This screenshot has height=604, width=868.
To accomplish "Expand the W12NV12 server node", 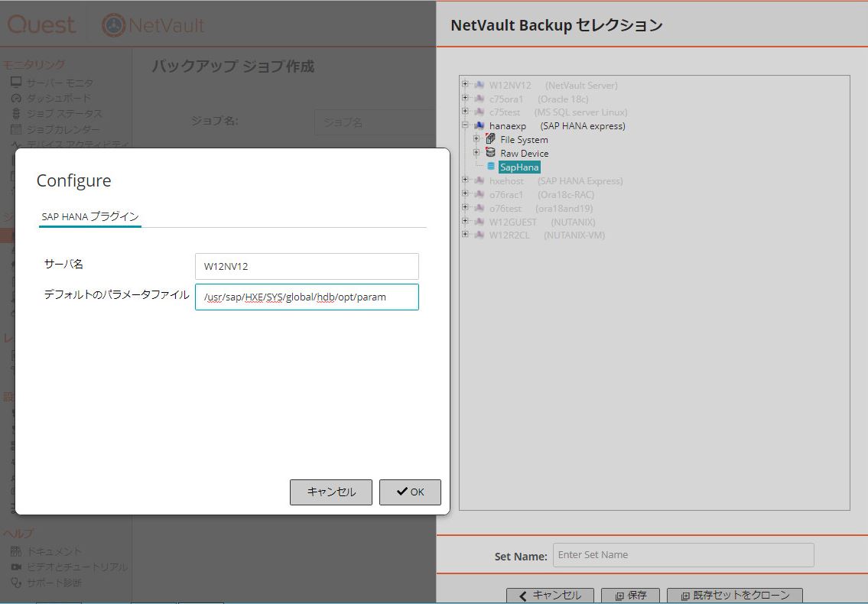I will pos(465,84).
